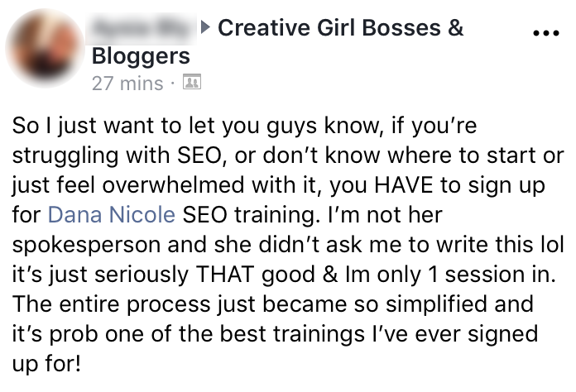The height and width of the screenshot is (392, 576).
Task: Open the 27 mins timestamp link
Action: pos(127,84)
